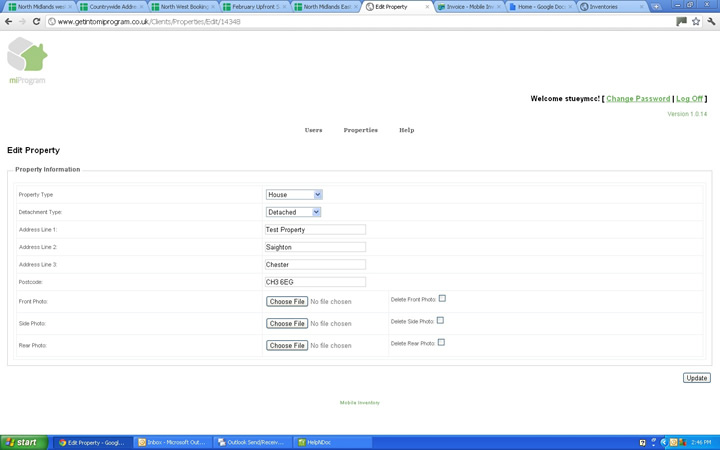720x450 pixels.
Task: Click the Windows Start button
Action: [x=23, y=442]
